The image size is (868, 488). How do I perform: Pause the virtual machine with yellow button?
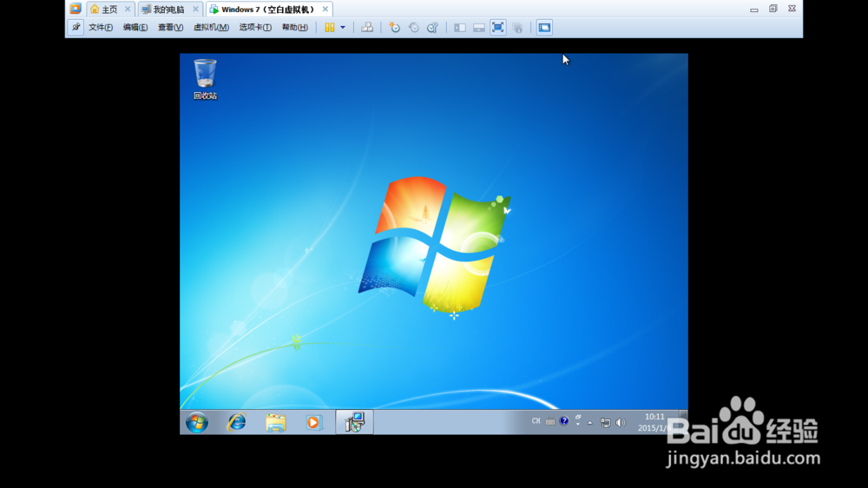click(x=329, y=27)
